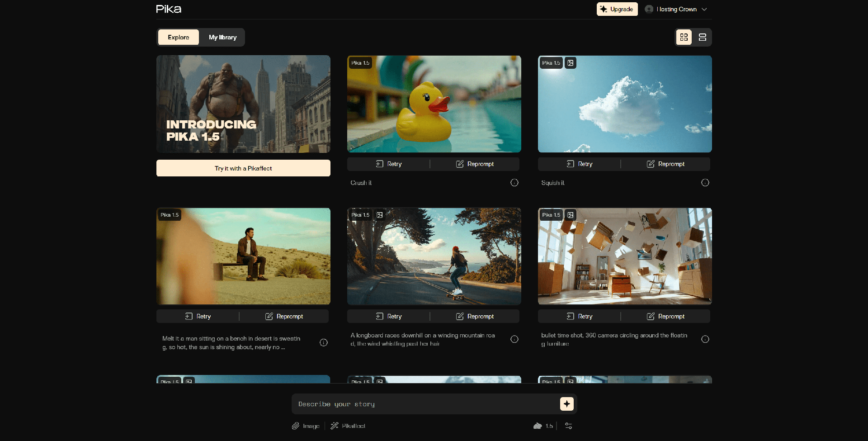Click the Upgrade button
This screenshot has width=868, height=441.
[617, 9]
